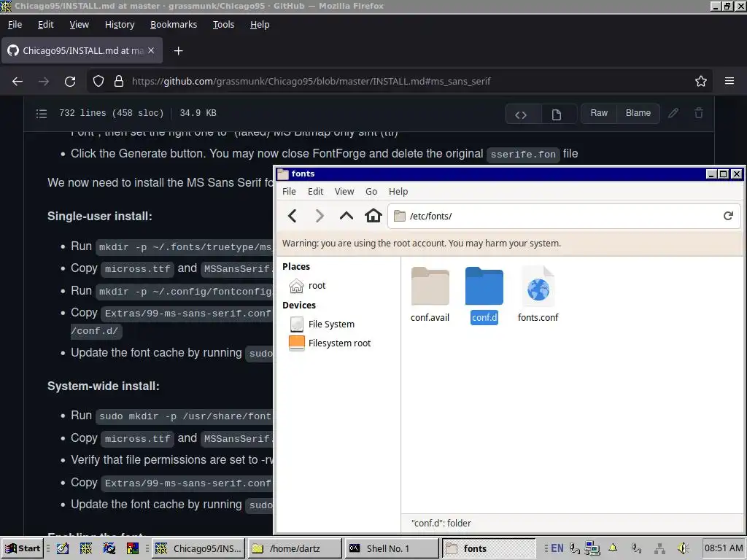Image resolution: width=747 pixels, height=560 pixels.
Task: Click the networked computers tray icon
Action: point(592,548)
